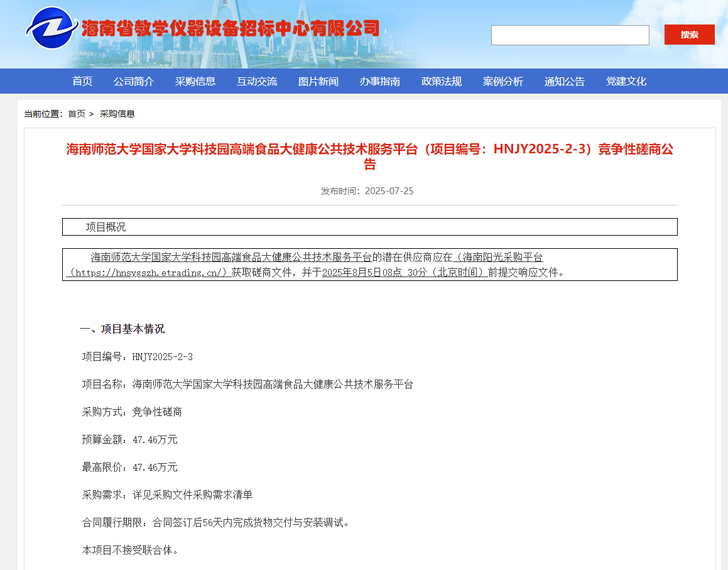Open the 互动交流 menu item
728x570 pixels.
coord(257,81)
